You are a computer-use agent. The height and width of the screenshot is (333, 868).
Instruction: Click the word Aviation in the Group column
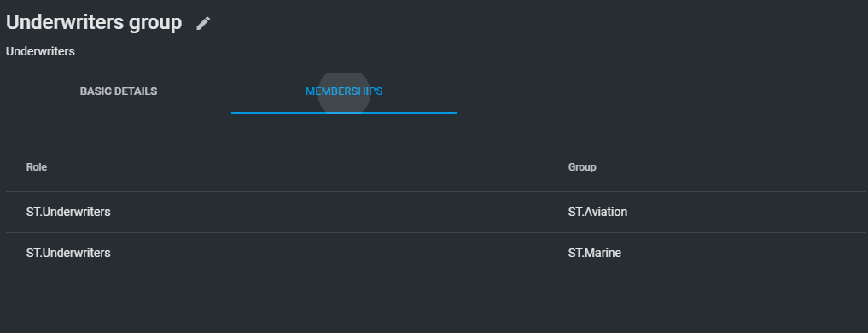(x=605, y=212)
